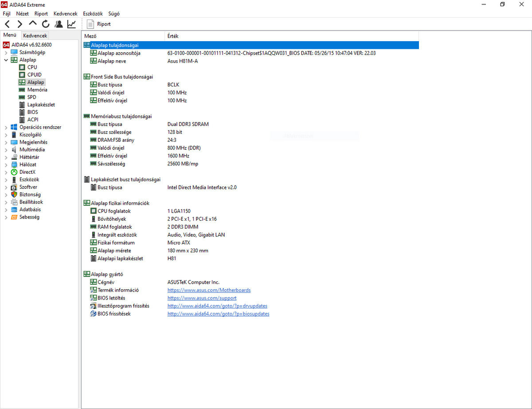Select the SPD tree icon

[22, 97]
